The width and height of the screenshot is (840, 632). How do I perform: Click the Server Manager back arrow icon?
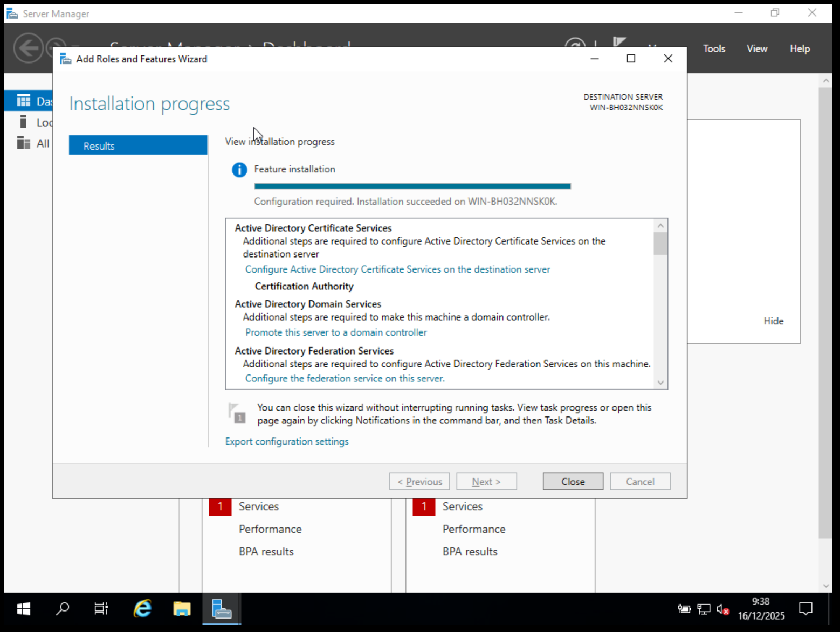tap(28, 48)
